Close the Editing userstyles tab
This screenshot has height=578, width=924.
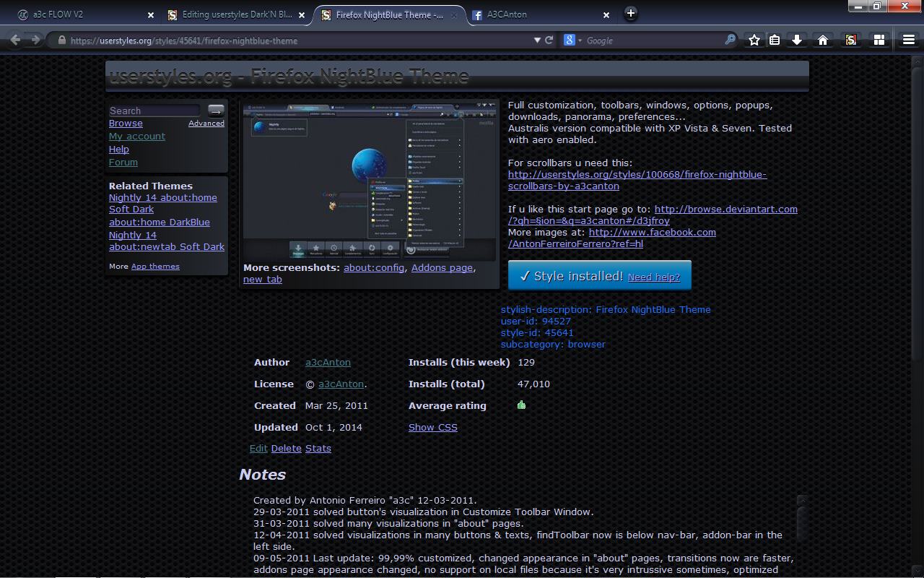coord(302,14)
